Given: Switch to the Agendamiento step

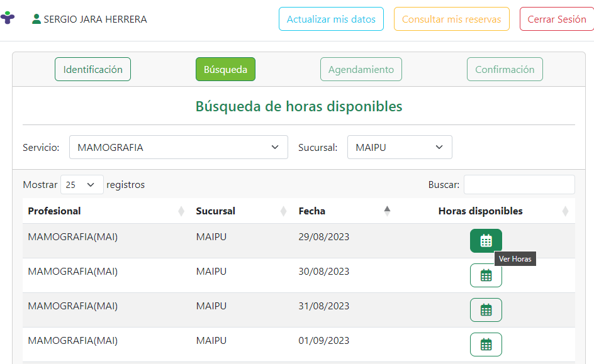Looking at the screenshot, I should click(361, 69).
